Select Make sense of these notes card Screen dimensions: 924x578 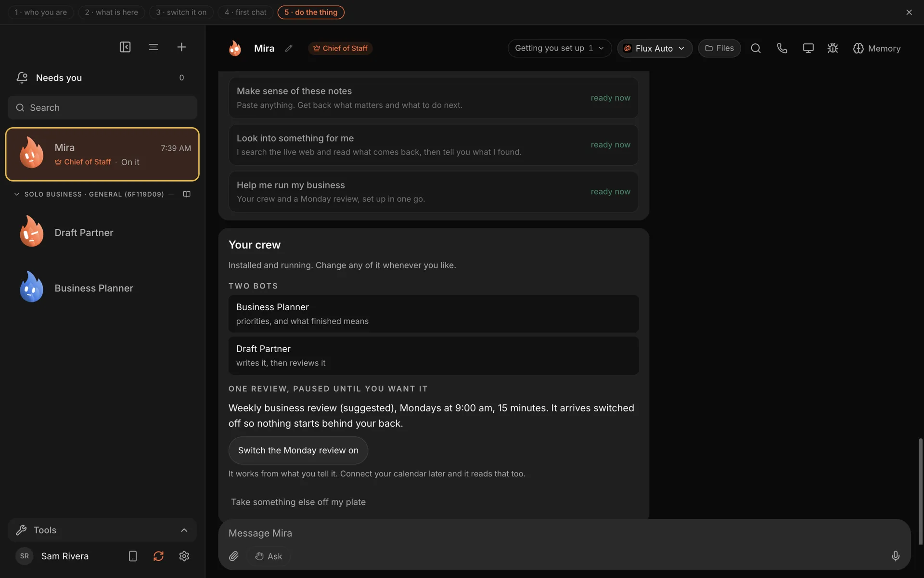click(x=434, y=98)
